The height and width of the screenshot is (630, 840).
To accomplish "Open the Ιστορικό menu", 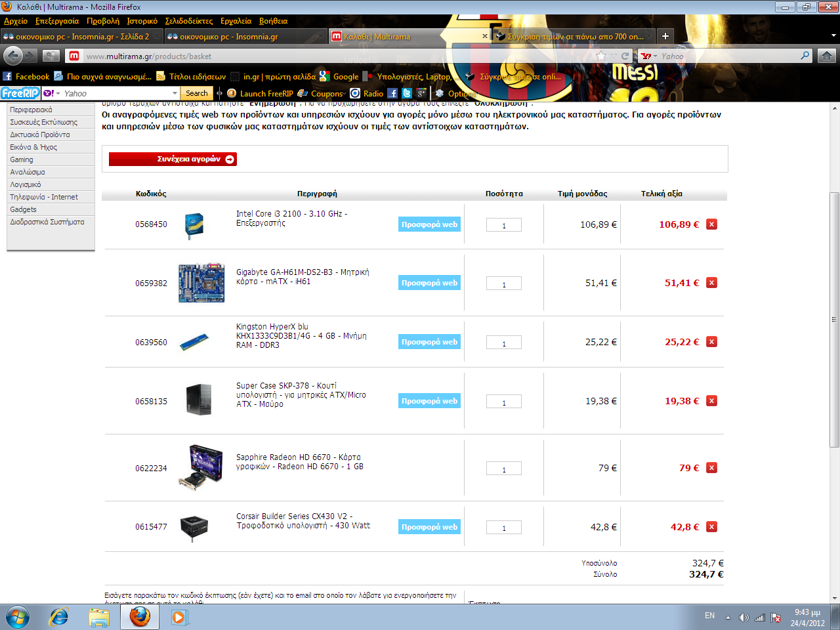I will click(x=142, y=21).
